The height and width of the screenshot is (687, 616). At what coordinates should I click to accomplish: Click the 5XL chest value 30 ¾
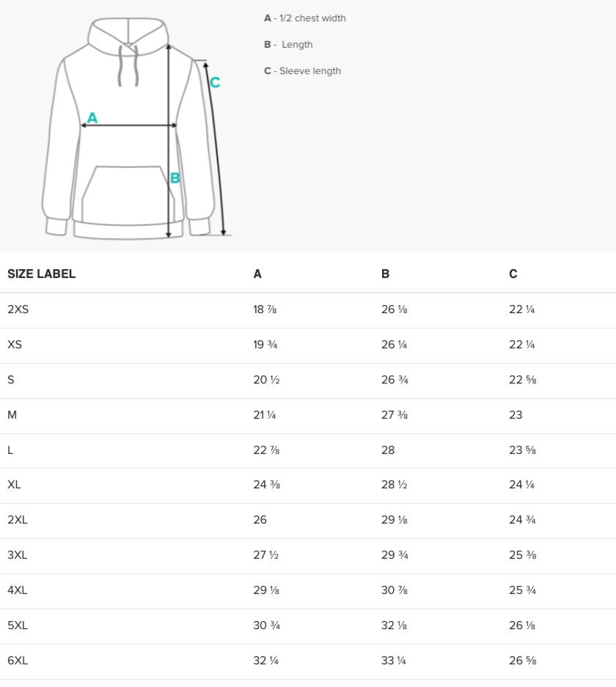pos(267,625)
